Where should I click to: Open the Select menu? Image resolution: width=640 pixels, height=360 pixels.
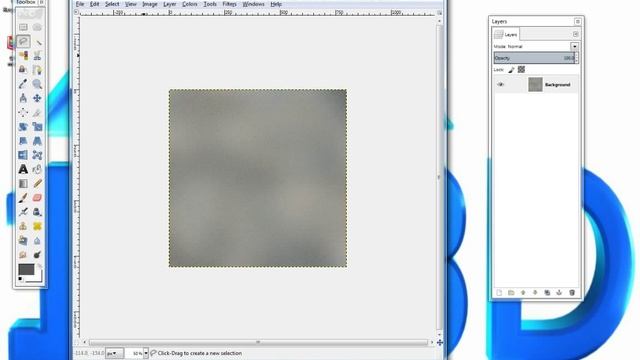(112, 4)
